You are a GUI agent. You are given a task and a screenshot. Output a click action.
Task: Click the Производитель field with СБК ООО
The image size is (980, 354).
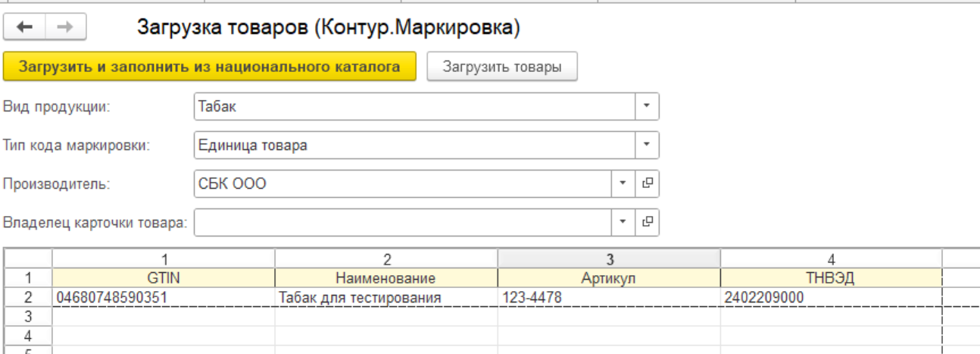(401, 183)
